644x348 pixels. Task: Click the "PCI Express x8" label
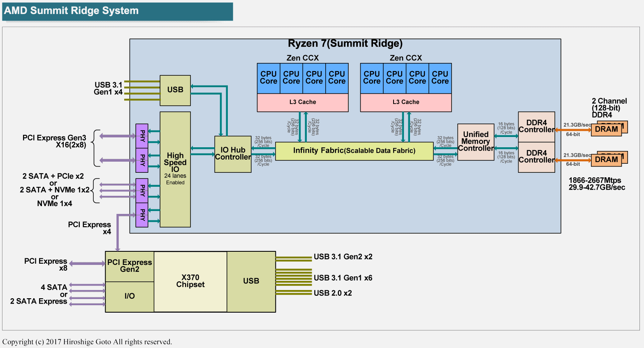tap(46, 264)
